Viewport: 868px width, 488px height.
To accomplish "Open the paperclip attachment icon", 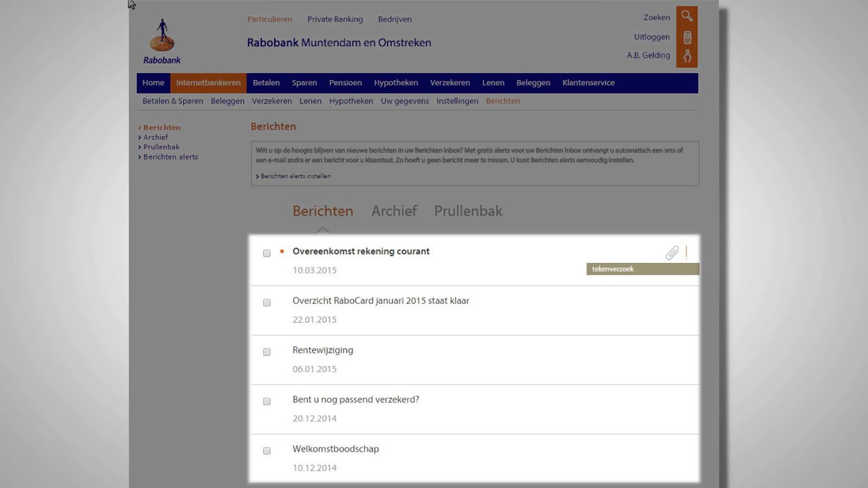I will 672,253.
